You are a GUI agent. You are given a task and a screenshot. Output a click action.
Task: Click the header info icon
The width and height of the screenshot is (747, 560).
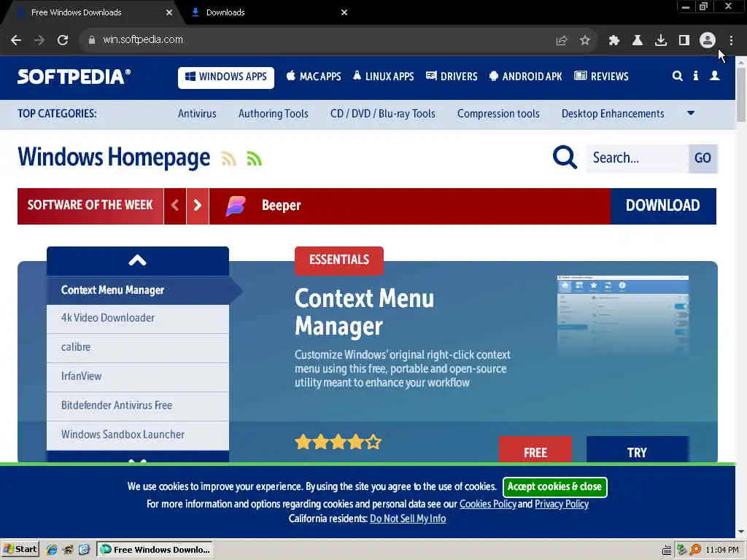coord(696,76)
